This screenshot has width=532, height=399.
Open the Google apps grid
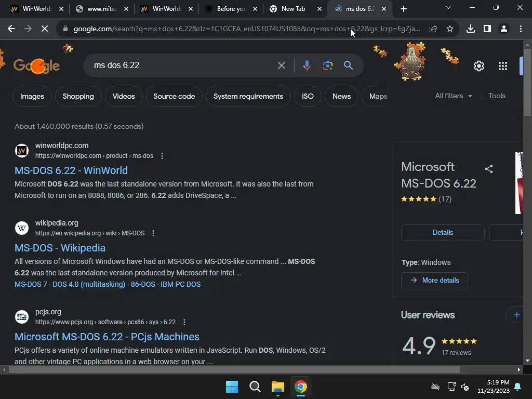(x=503, y=66)
